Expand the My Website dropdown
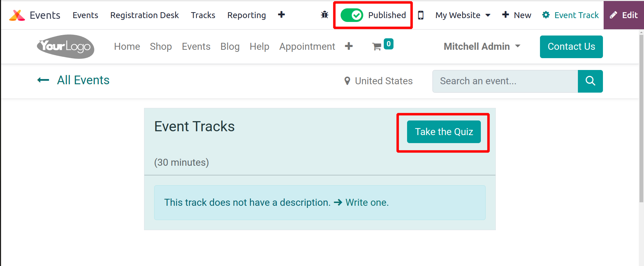Image resolution: width=644 pixels, height=266 pixels. click(463, 15)
